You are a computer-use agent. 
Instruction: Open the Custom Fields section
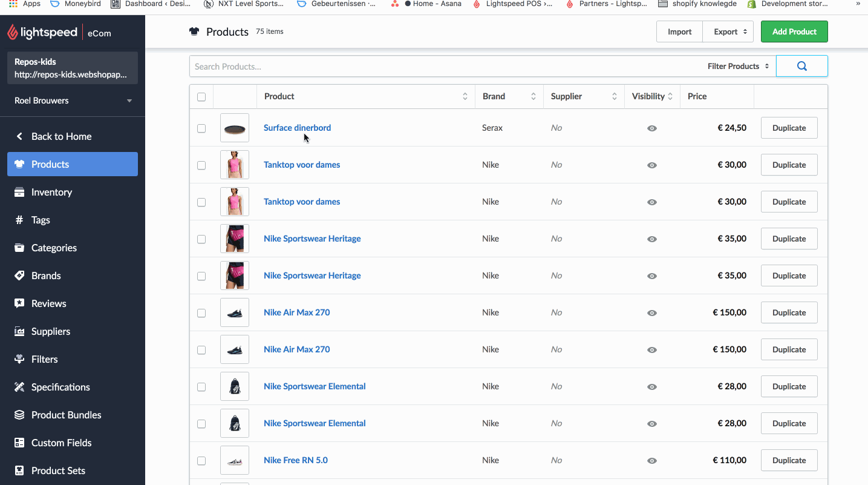coord(73,443)
